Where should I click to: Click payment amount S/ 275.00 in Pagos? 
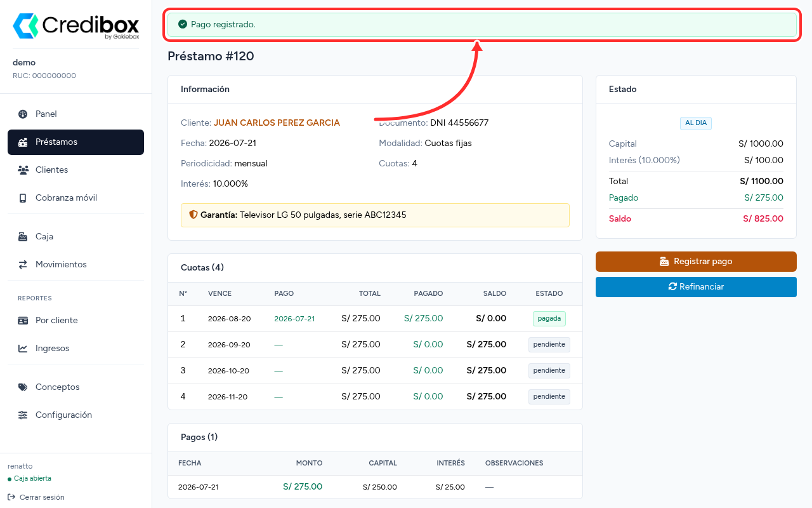[x=303, y=487]
